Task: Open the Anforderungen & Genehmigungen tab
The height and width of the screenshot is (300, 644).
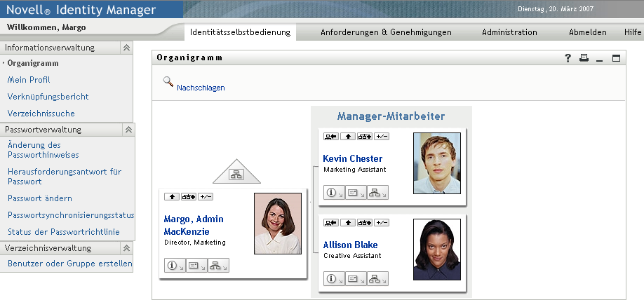Action: (x=386, y=32)
